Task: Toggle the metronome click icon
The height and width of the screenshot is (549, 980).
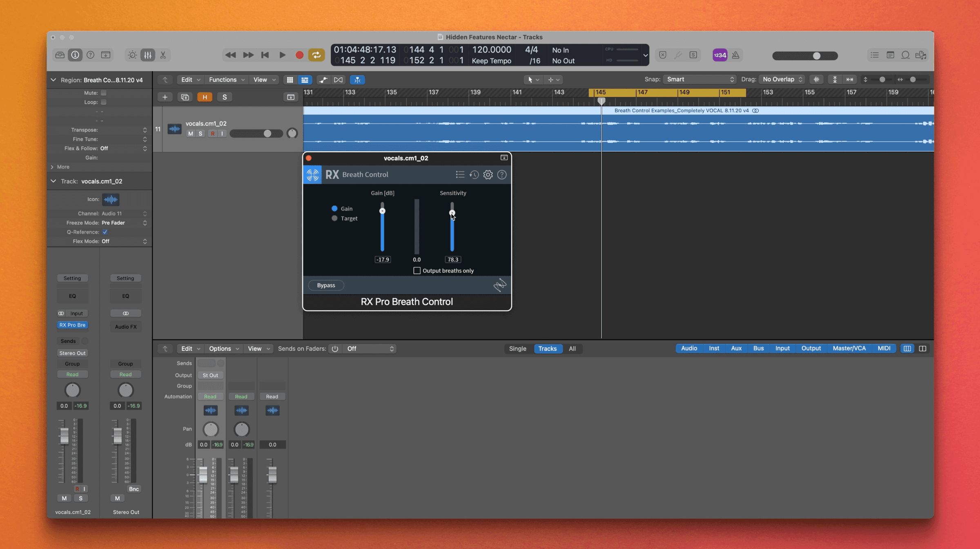Action: click(x=736, y=55)
